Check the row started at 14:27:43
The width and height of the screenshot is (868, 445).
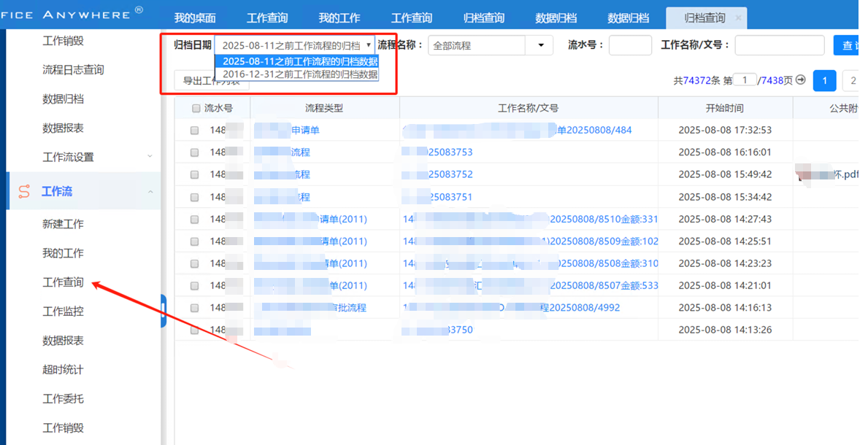(194, 220)
